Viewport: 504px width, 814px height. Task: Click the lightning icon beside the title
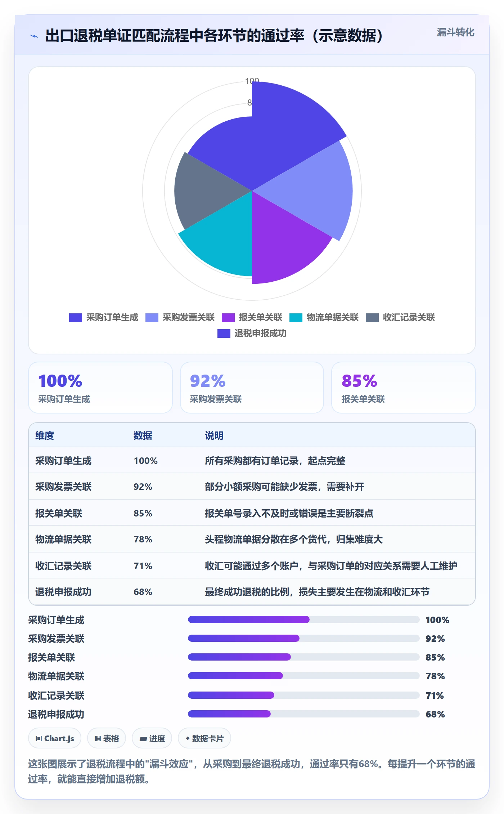click(34, 36)
